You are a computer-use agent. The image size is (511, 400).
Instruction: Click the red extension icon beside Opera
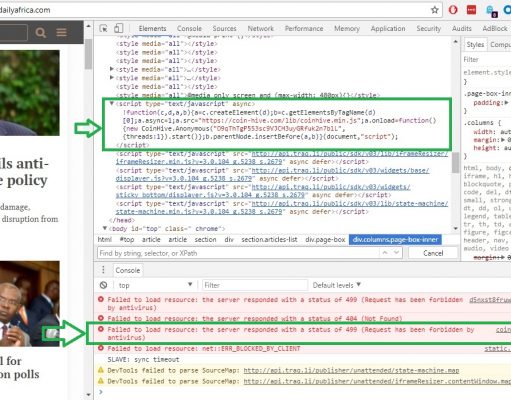(x=471, y=10)
